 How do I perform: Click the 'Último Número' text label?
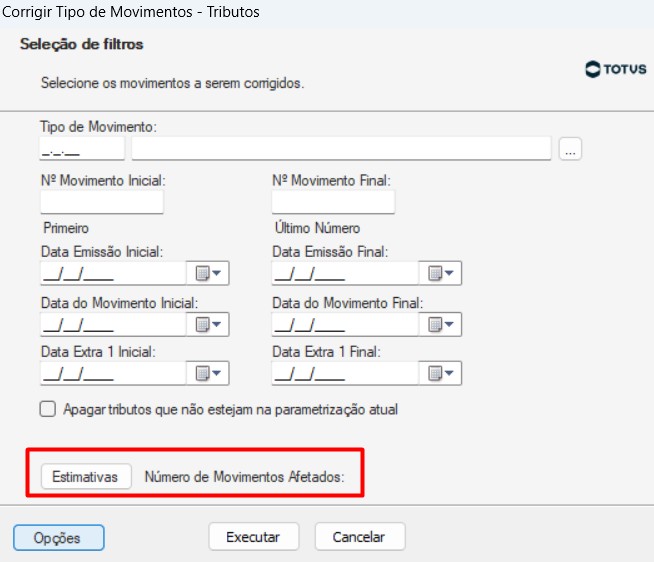[x=317, y=228]
